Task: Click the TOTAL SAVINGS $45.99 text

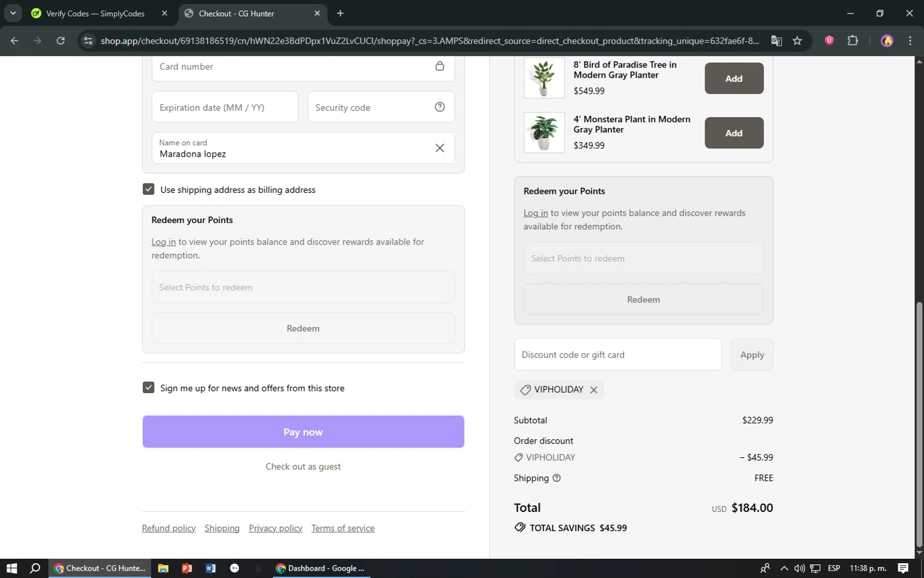Action: (x=578, y=528)
